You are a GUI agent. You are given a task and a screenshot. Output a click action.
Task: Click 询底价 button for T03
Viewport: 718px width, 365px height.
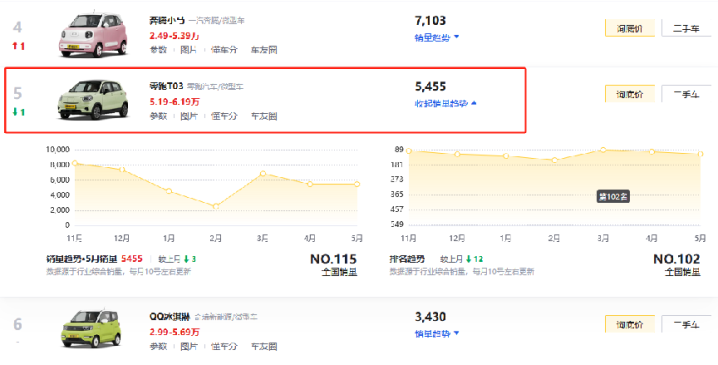(x=630, y=94)
